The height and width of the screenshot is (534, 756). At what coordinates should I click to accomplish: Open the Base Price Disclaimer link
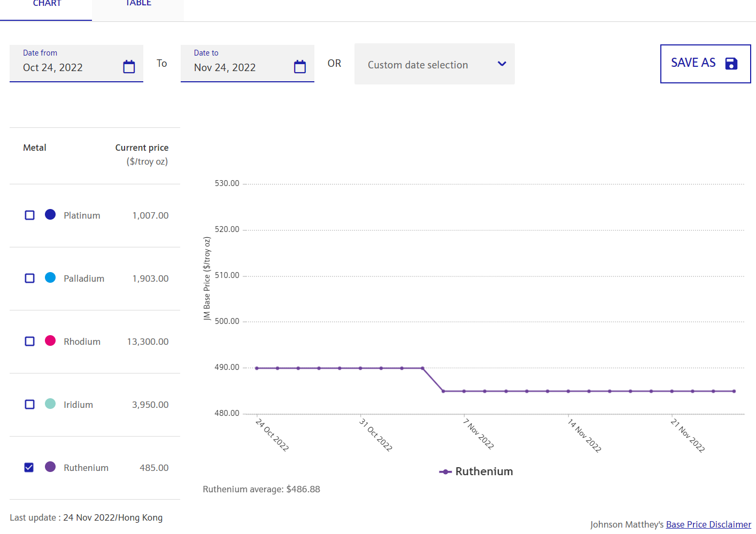pyautogui.click(x=708, y=524)
